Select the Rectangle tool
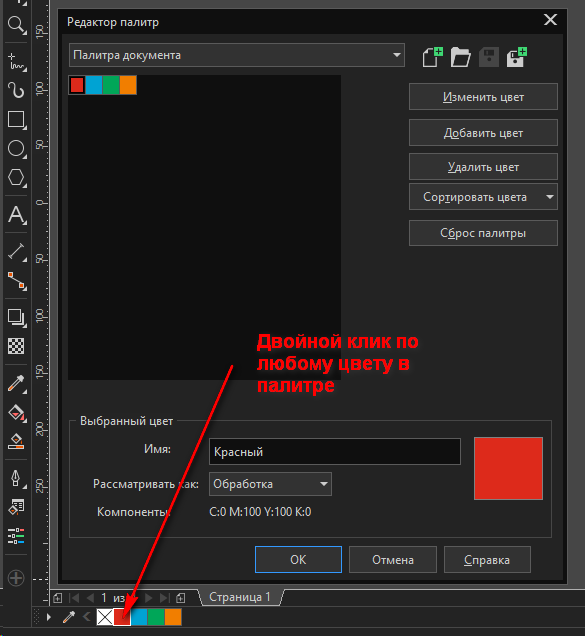Viewport: 585px width, 636px height. 16,120
